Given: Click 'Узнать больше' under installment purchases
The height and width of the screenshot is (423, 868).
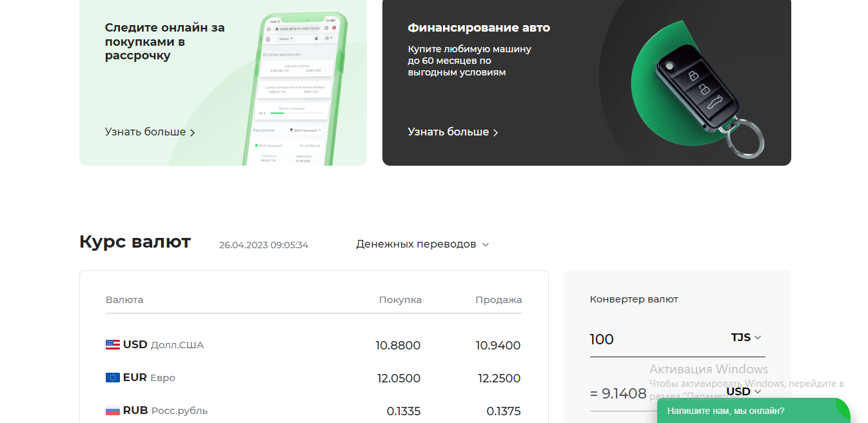Looking at the screenshot, I should click(145, 132).
